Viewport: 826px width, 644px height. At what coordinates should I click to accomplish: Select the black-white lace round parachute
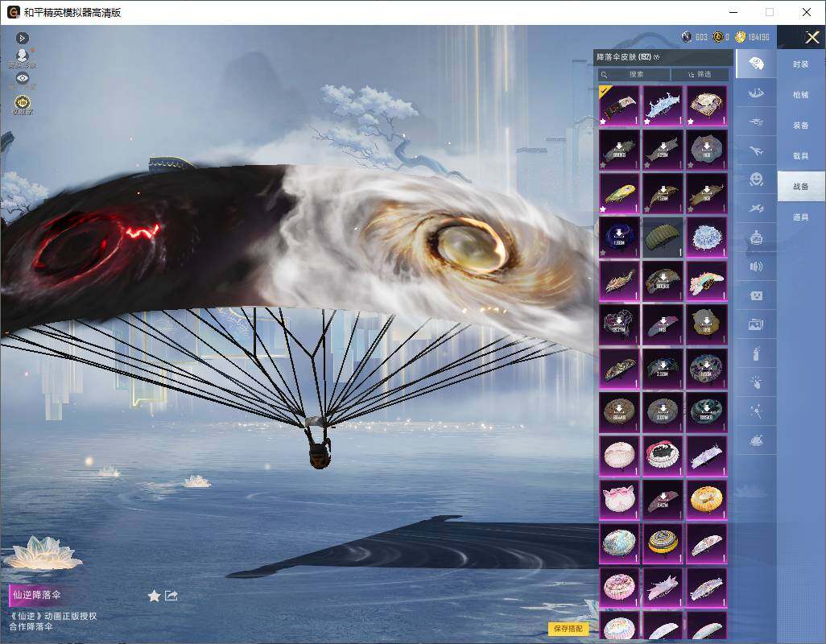pyautogui.click(x=663, y=456)
